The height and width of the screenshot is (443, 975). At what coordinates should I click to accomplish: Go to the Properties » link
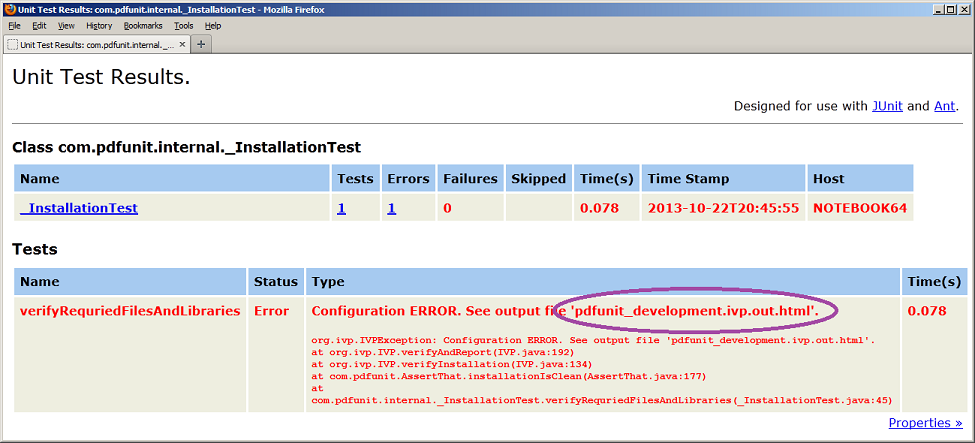click(x=925, y=423)
